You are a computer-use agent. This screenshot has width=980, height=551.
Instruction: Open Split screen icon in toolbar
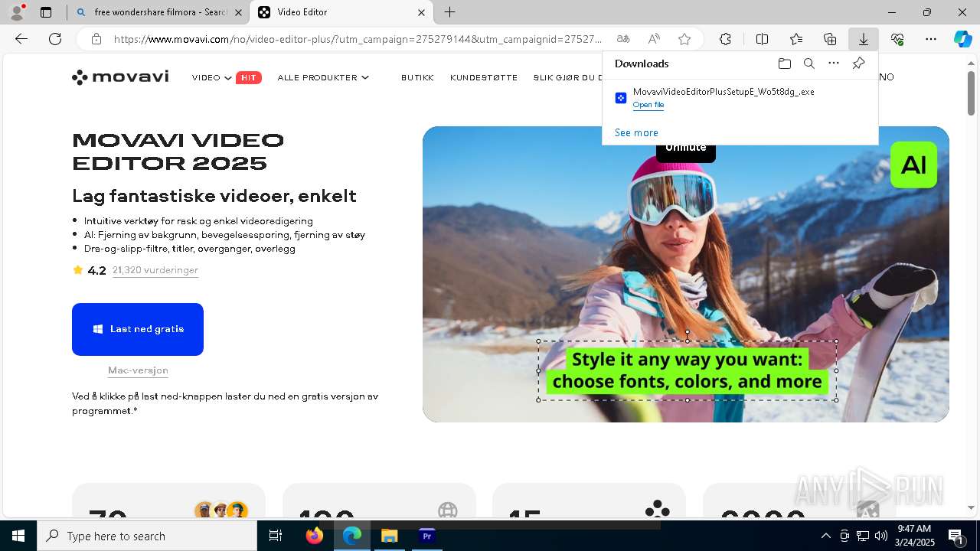(x=763, y=39)
